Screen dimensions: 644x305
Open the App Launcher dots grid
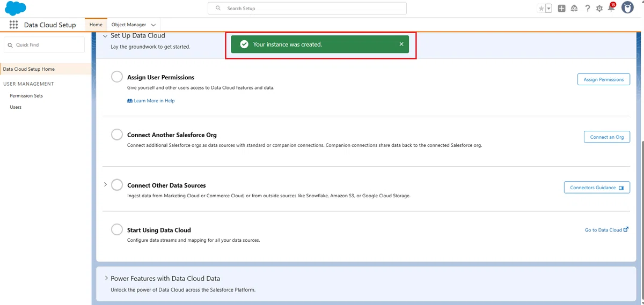click(13, 25)
